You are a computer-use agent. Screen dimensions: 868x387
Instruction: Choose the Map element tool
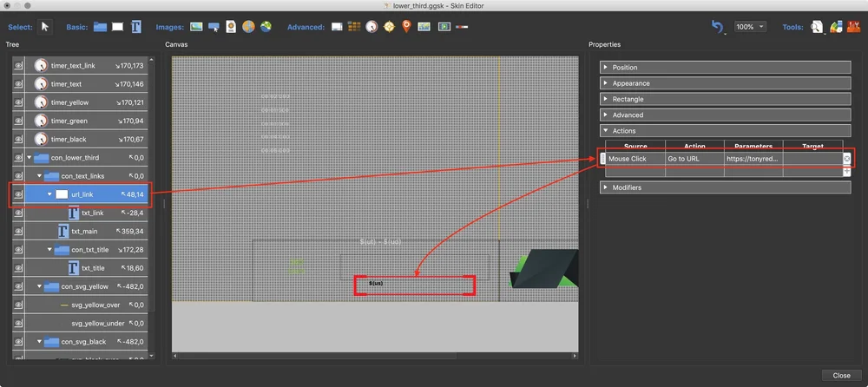(x=424, y=27)
